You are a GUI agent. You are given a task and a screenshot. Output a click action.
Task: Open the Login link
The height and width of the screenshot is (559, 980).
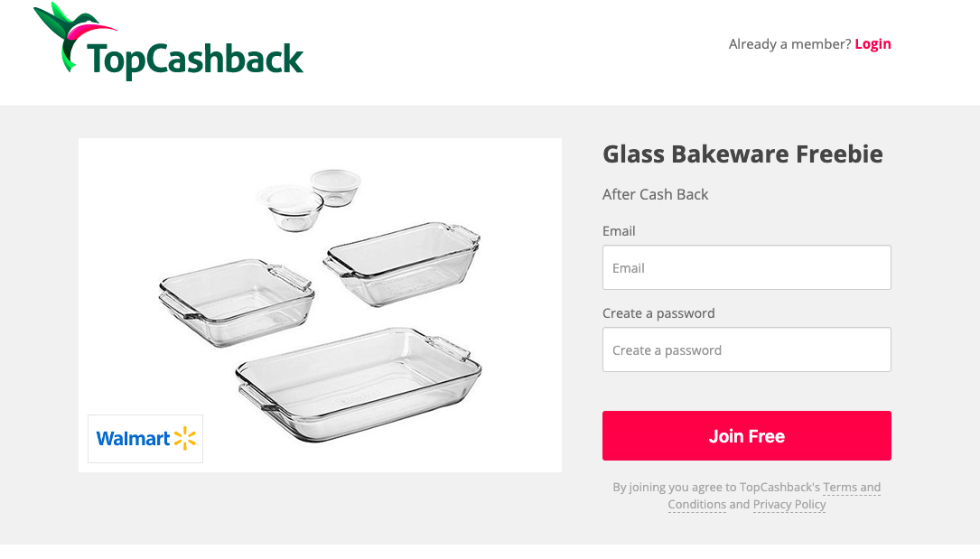873,43
